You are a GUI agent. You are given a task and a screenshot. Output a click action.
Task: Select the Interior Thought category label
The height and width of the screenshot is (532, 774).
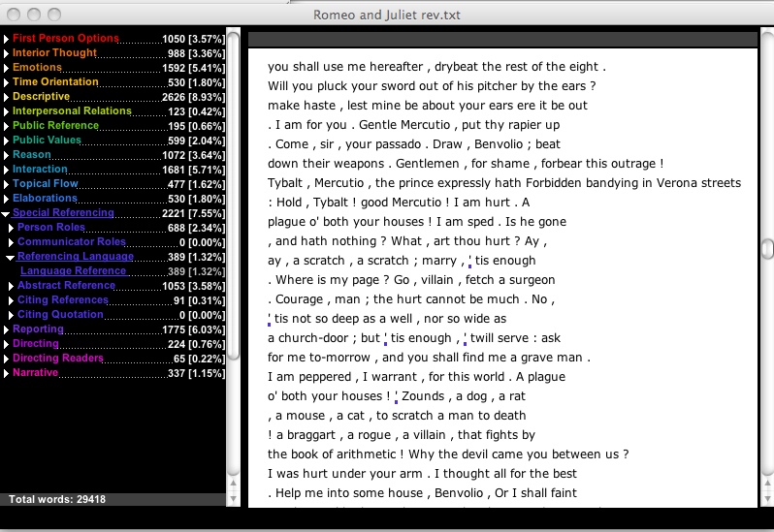pyautogui.click(x=54, y=52)
